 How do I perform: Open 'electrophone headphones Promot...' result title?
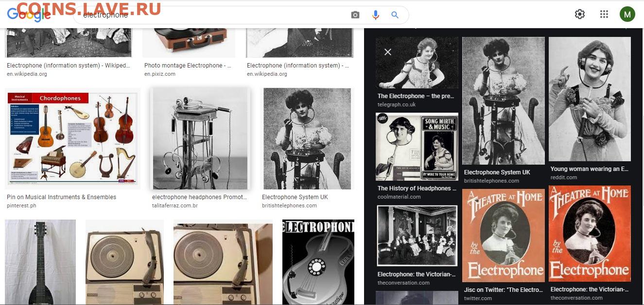[199, 197]
